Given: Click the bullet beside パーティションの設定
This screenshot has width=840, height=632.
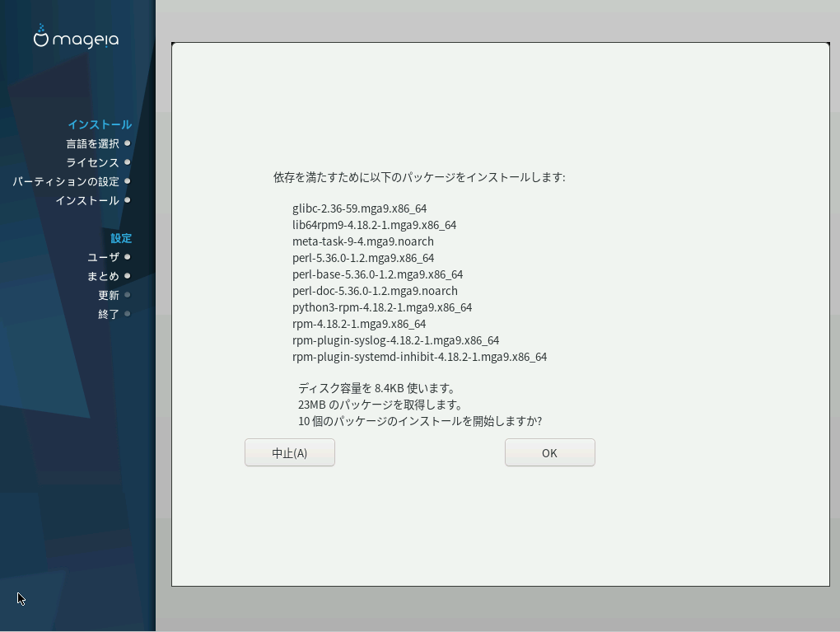Looking at the screenshot, I should (x=128, y=181).
